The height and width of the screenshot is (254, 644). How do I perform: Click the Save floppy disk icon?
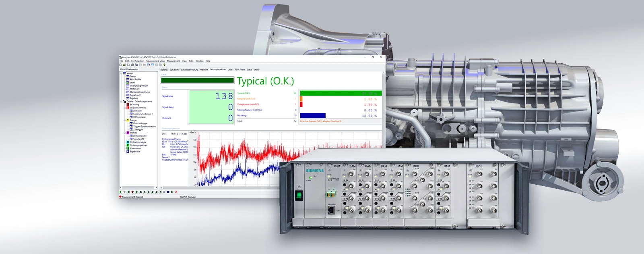(x=128, y=65)
